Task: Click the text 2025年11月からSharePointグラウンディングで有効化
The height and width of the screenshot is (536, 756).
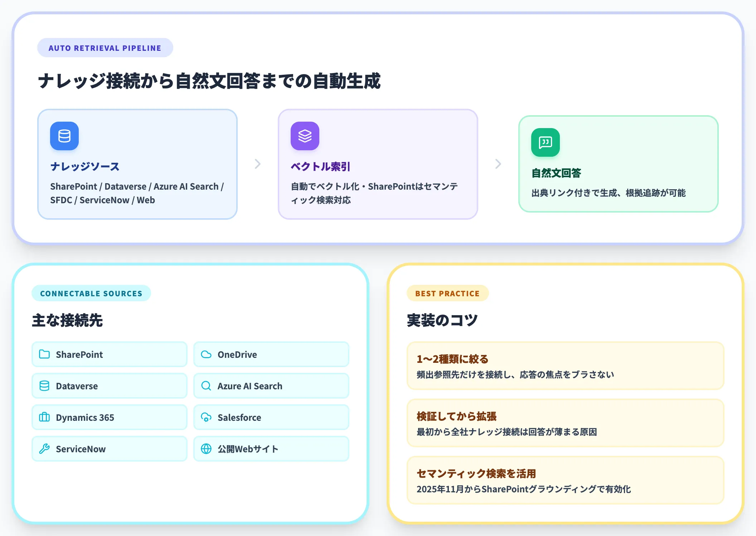Action: [x=524, y=489]
